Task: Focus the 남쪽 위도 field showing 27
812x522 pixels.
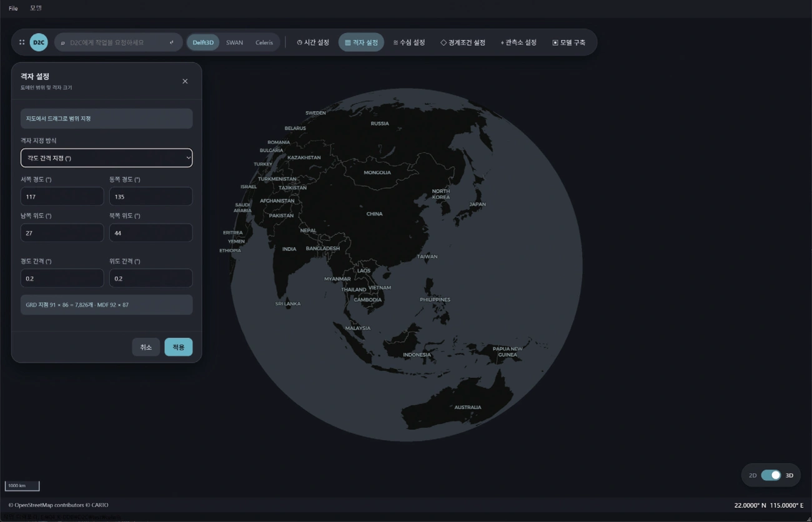Action: coord(62,233)
